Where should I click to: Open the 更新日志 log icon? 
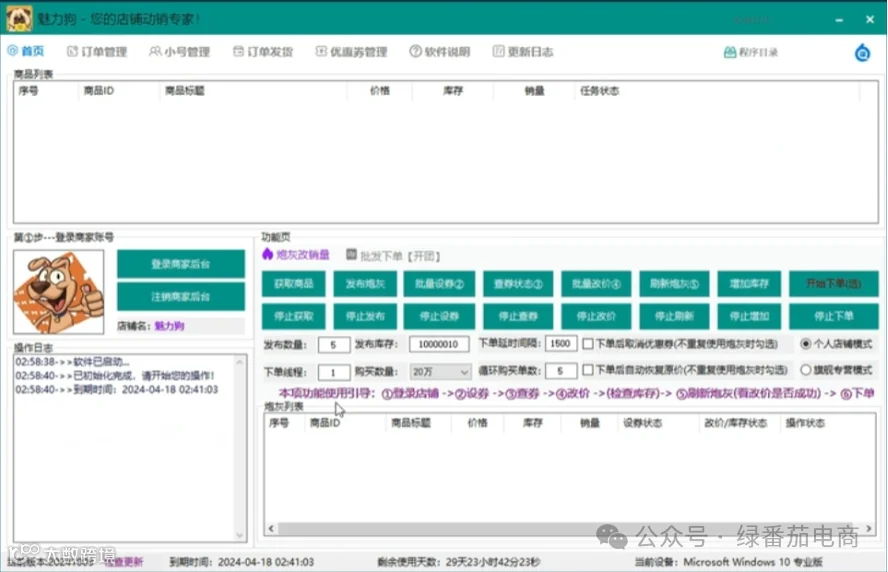pos(498,52)
